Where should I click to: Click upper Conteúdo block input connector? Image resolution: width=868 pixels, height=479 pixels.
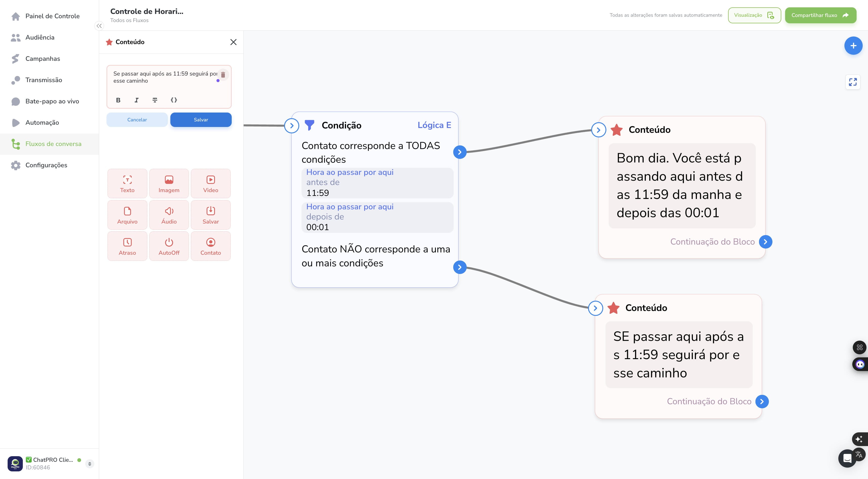[599, 130]
